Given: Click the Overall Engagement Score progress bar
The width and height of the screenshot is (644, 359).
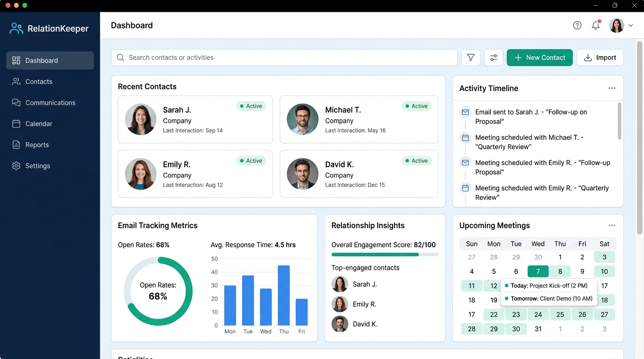Looking at the screenshot, I should click(x=385, y=255).
